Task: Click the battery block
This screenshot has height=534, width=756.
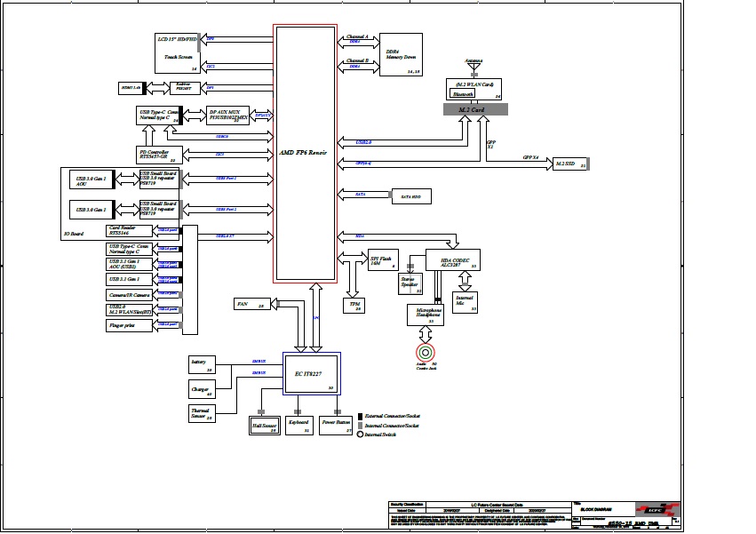Action: pyautogui.click(x=202, y=364)
